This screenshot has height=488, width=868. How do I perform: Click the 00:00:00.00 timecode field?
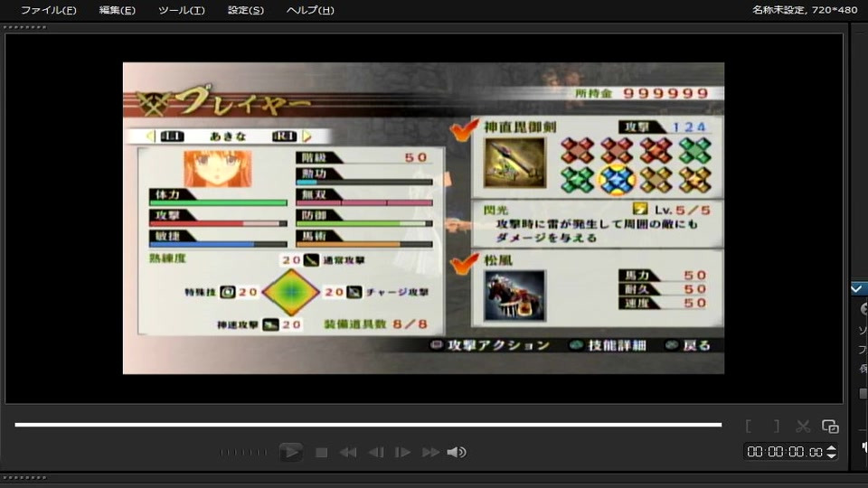point(785,452)
